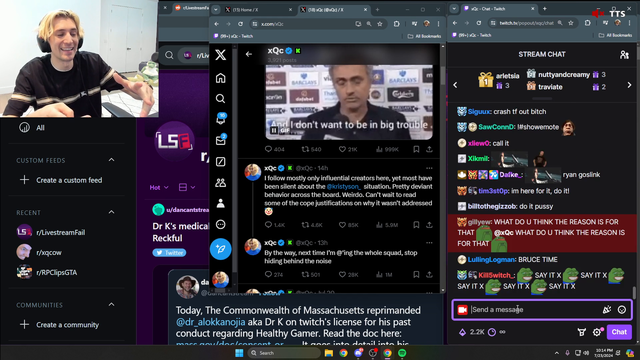Click Reddit search magnifier icon
The height and width of the screenshot is (360, 640).
(x=169, y=55)
